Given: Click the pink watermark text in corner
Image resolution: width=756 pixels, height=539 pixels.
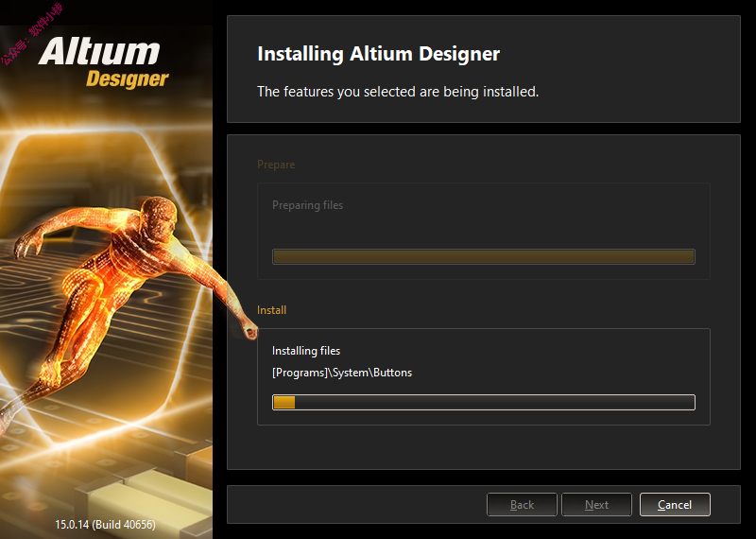Looking at the screenshot, I should pos(32,34).
